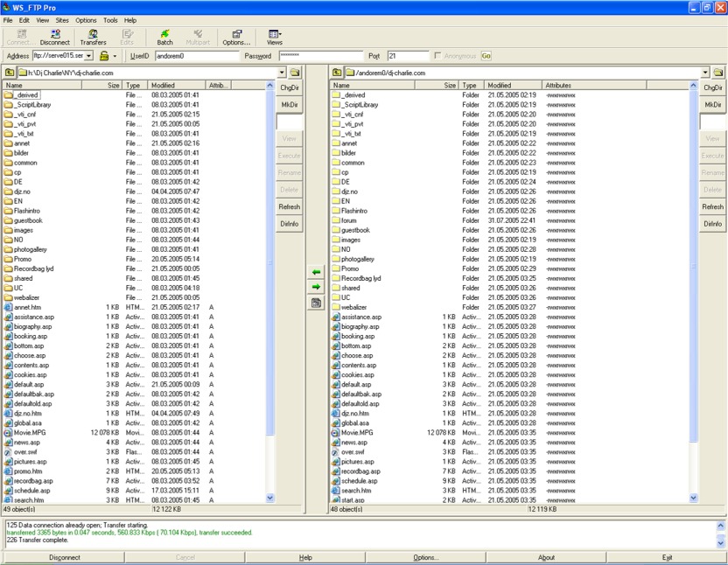Screen dimensions: 728x565
Task: Click the bottom Options... button
Action: 425,558
